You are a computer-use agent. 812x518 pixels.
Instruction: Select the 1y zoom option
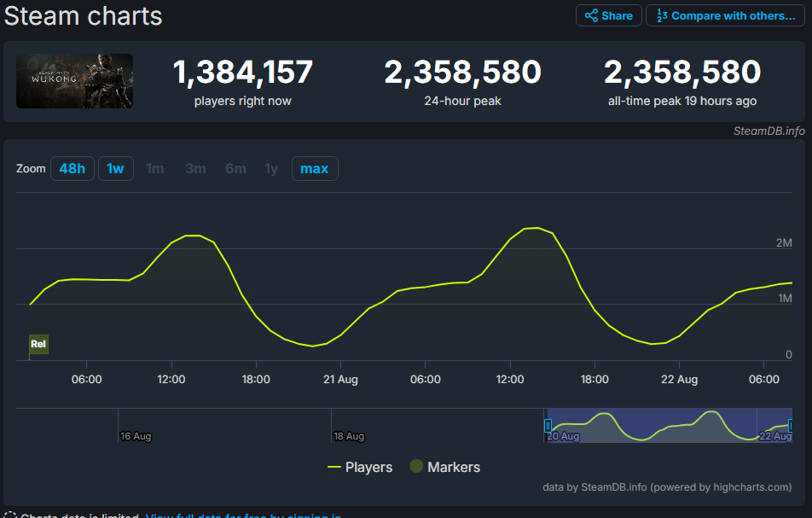[x=271, y=168]
